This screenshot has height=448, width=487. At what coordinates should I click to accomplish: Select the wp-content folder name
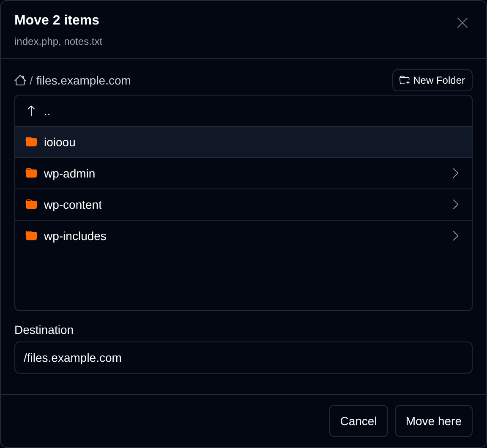click(x=73, y=205)
